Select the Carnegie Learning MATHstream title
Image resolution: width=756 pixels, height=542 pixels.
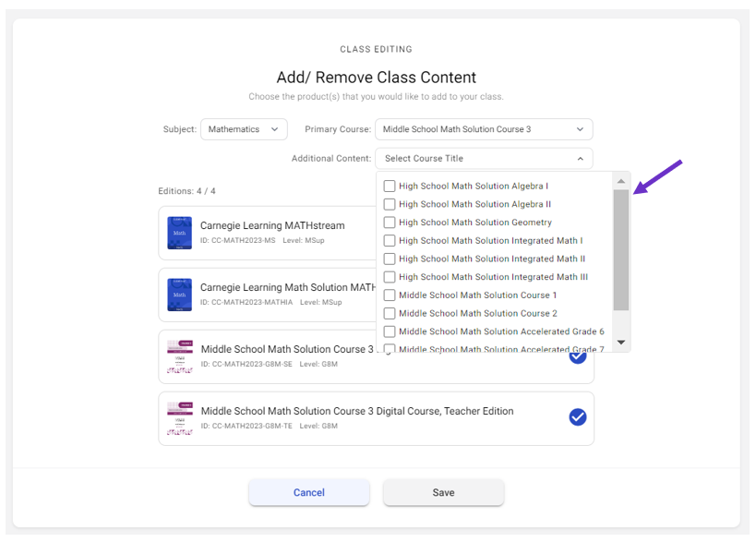(272, 225)
